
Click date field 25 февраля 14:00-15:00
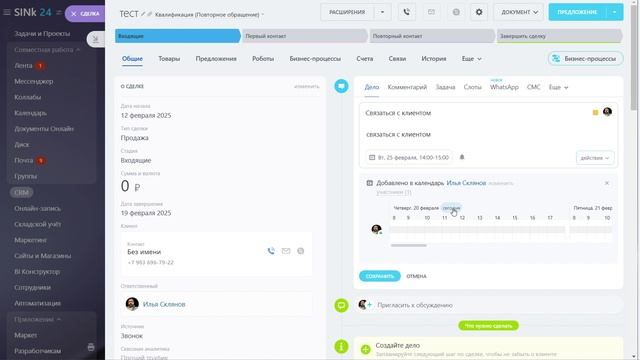[409, 158]
